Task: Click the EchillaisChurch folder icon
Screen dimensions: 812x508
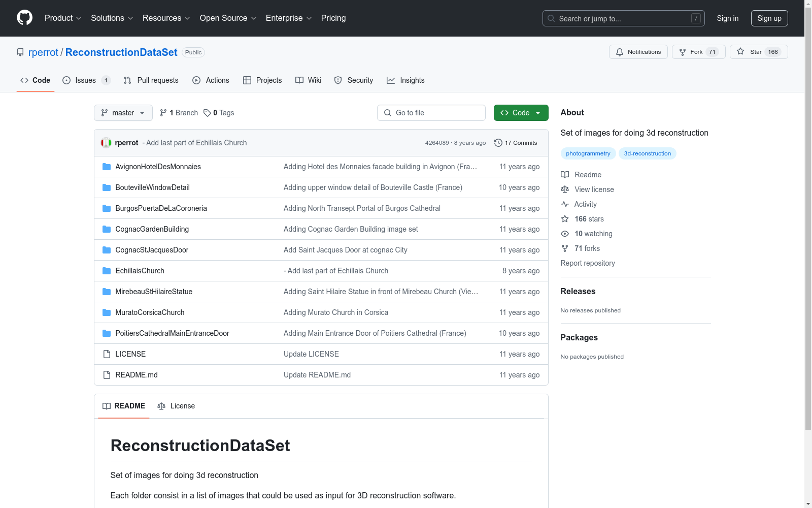Action: [107, 271]
